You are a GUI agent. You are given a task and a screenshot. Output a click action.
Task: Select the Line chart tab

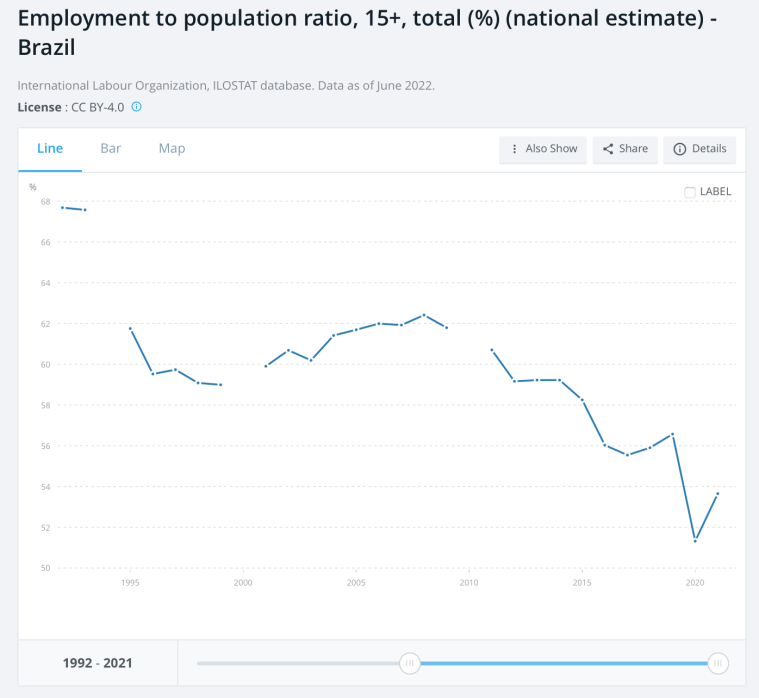click(x=50, y=148)
